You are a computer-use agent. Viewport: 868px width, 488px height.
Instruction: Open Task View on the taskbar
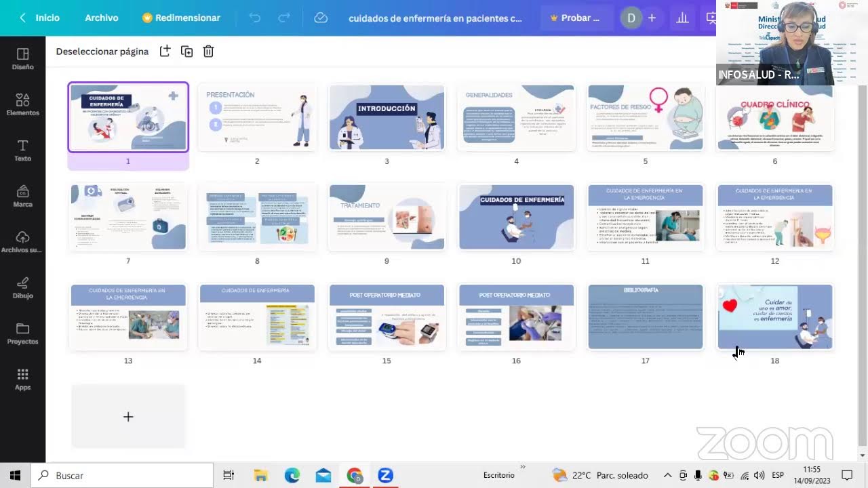[229, 475]
